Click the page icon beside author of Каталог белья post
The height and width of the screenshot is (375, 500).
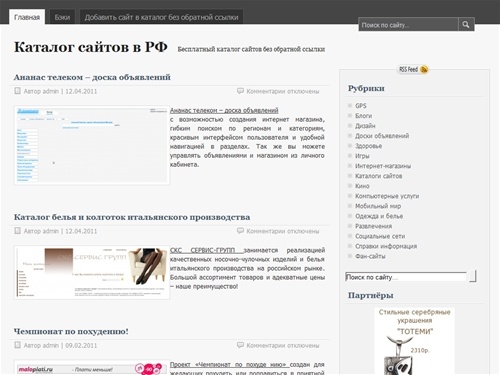[17, 231]
